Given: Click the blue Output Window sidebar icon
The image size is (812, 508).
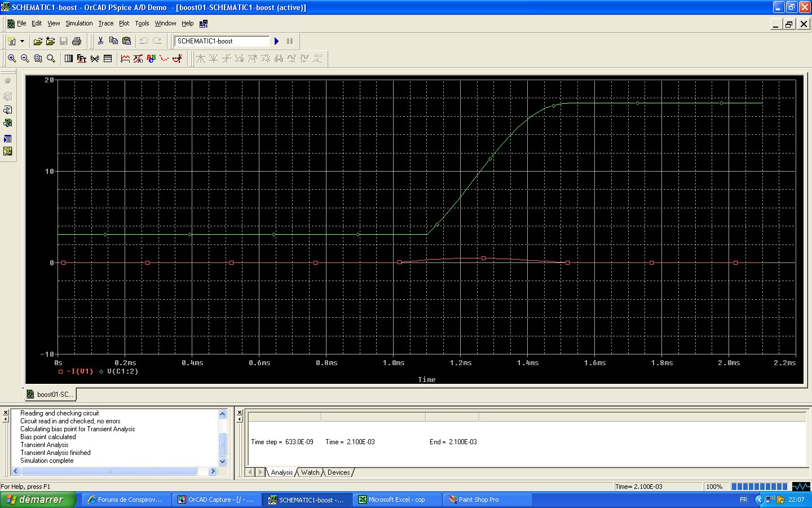Looking at the screenshot, I should (7, 139).
